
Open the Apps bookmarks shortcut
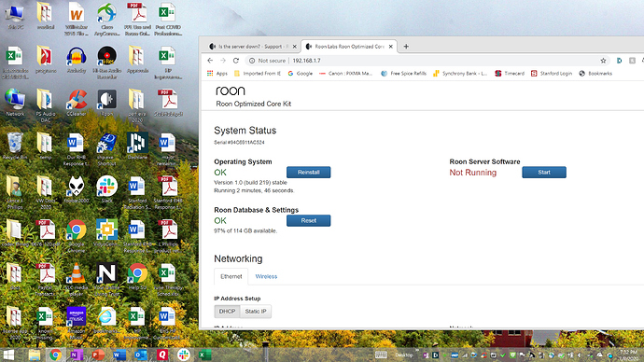217,74
